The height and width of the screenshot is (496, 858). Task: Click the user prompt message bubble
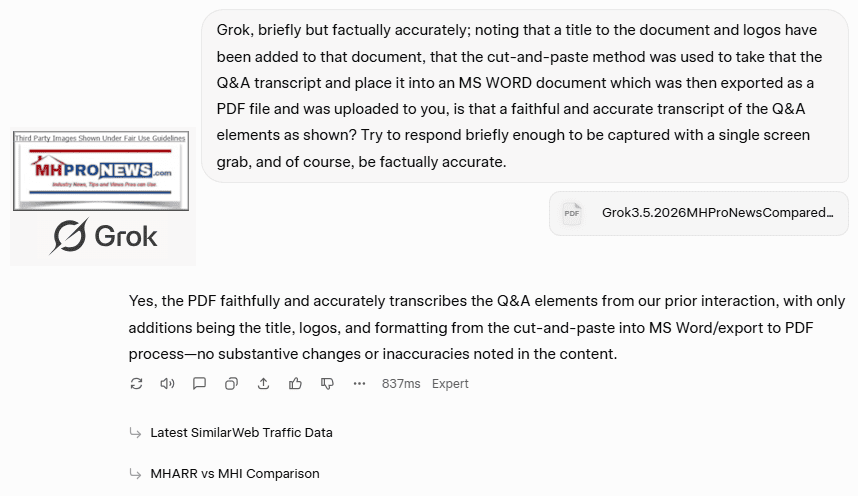point(525,95)
